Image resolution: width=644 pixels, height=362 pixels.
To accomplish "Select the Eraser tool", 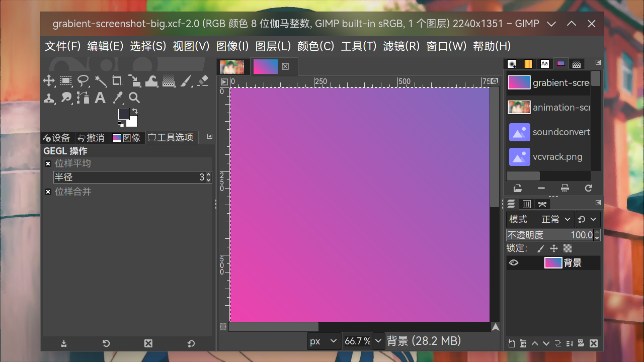I will point(203,81).
